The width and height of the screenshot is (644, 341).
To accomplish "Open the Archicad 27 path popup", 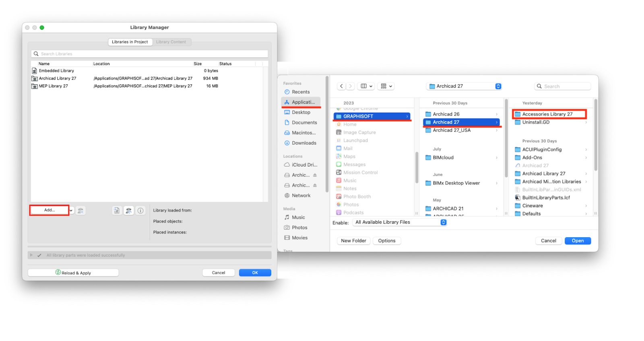I will pos(464,86).
